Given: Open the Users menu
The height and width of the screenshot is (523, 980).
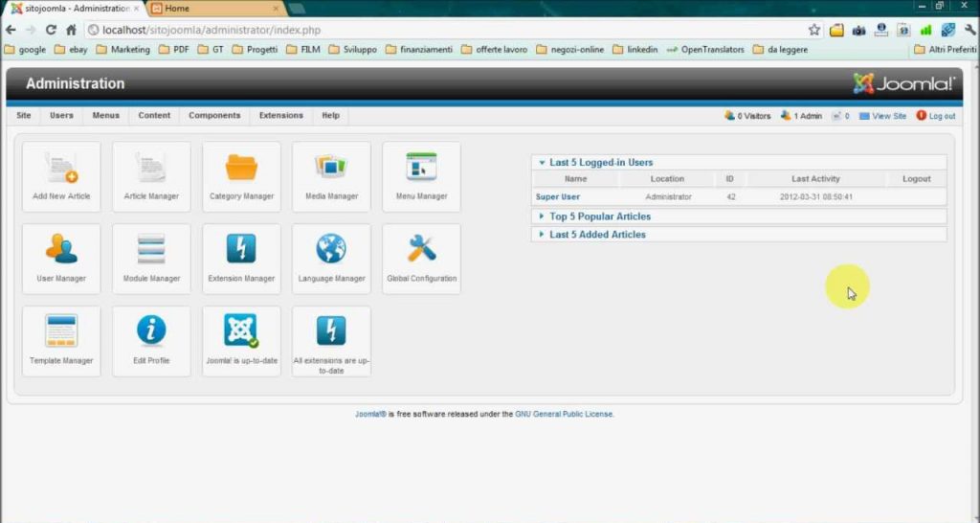Looking at the screenshot, I should pyautogui.click(x=61, y=115).
